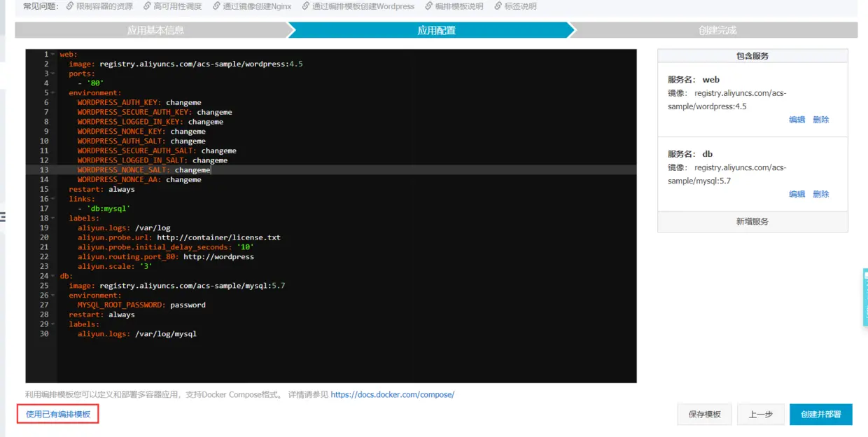Viewport: 868px width, 437px height.
Task: Delete the db service
Action: point(820,194)
